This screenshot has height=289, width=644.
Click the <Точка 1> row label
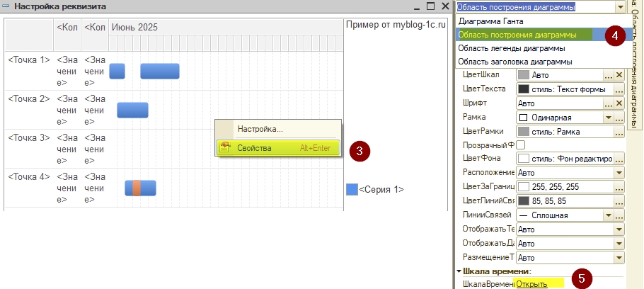point(29,59)
